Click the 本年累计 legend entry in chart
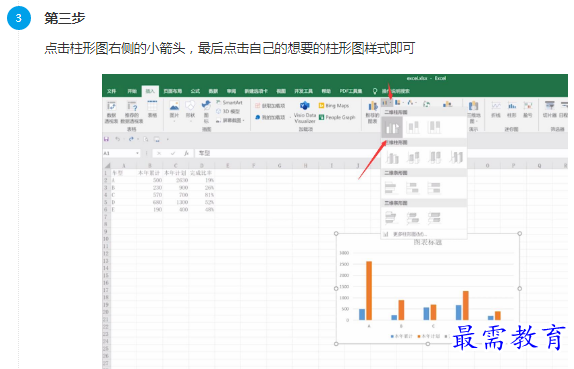 click(x=402, y=336)
